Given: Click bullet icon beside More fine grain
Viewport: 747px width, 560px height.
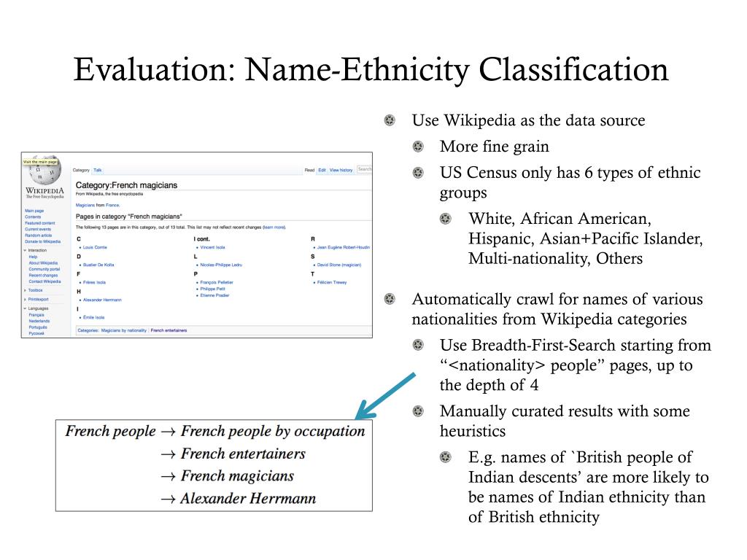Looking at the screenshot, I should (418, 146).
